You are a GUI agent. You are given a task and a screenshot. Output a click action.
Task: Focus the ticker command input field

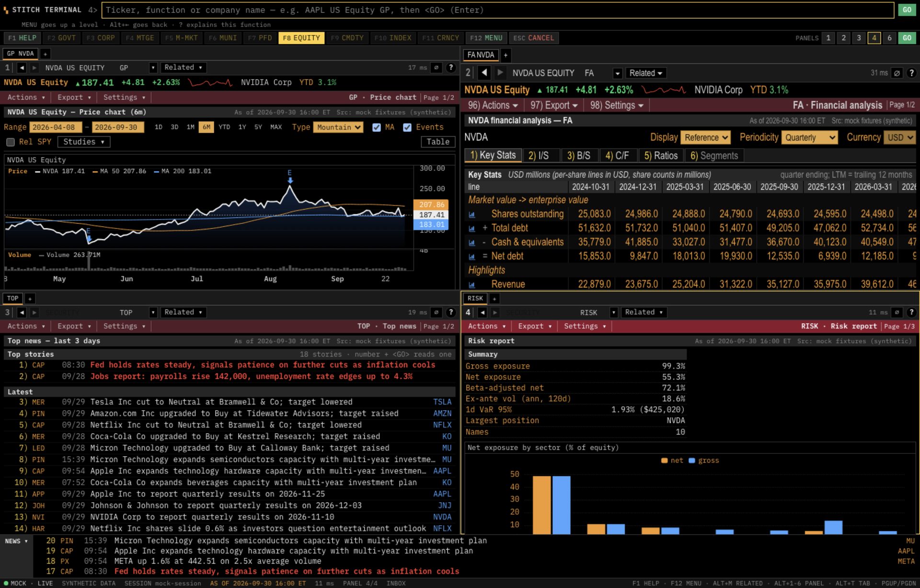[x=497, y=10]
